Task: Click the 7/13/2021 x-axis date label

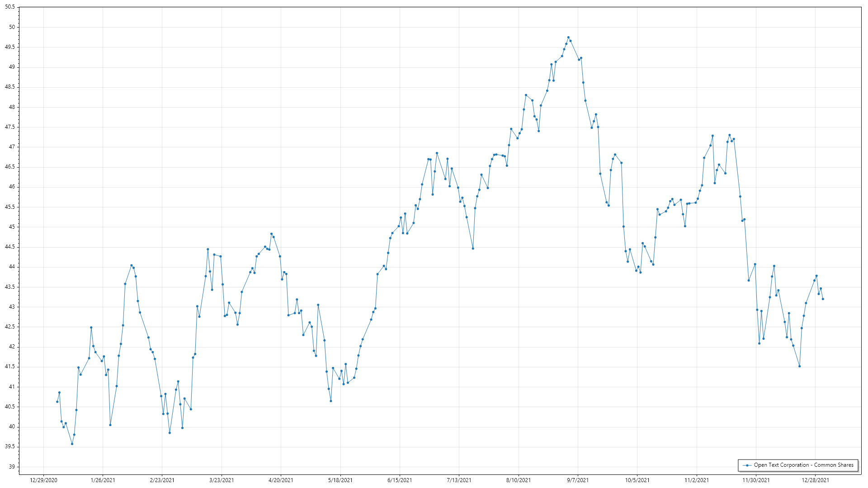Action: click(x=459, y=480)
